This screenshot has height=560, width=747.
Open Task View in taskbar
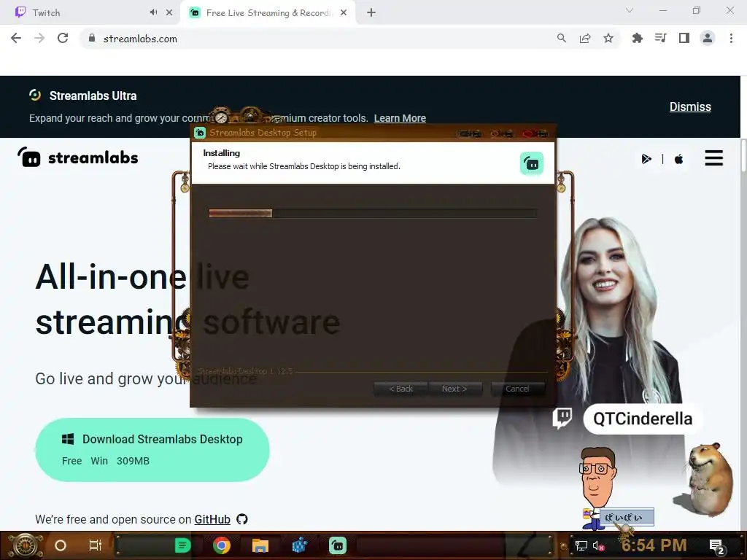pos(96,545)
